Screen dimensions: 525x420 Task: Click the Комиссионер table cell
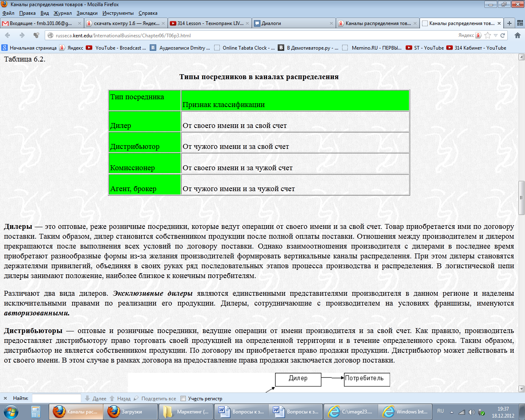tap(145, 164)
